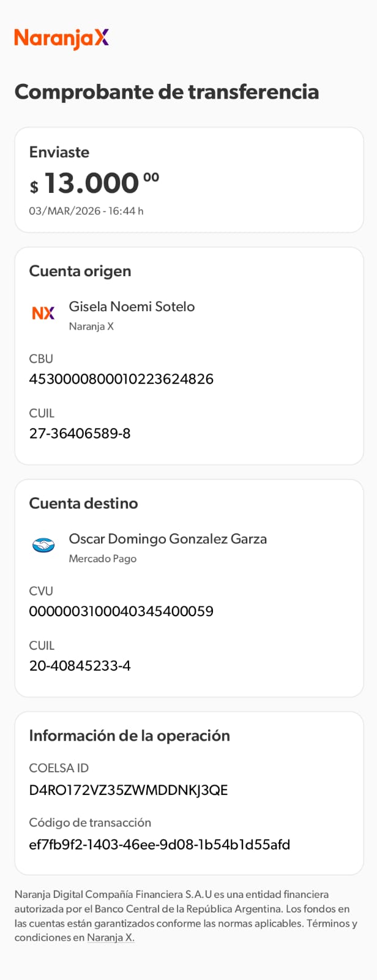377x980 pixels.
Task: Click the sender CUIL 27-36406589-8
Action: [x=80, y=433]
